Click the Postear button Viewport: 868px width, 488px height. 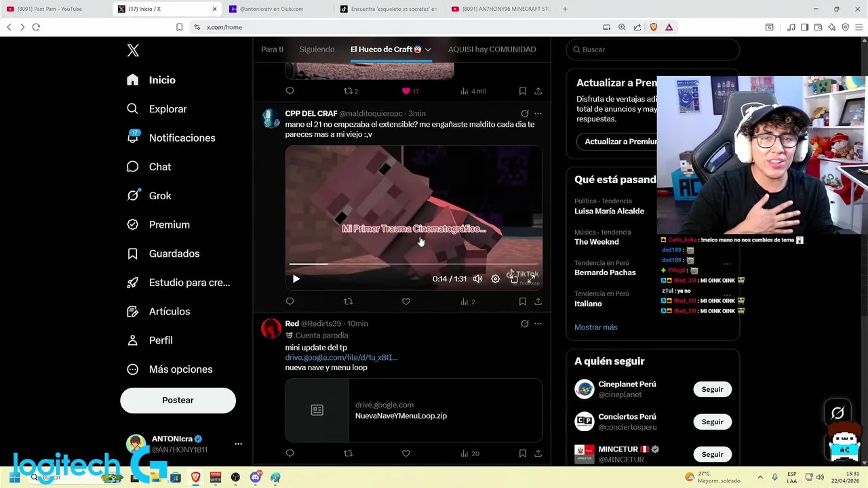coord(178,401)
